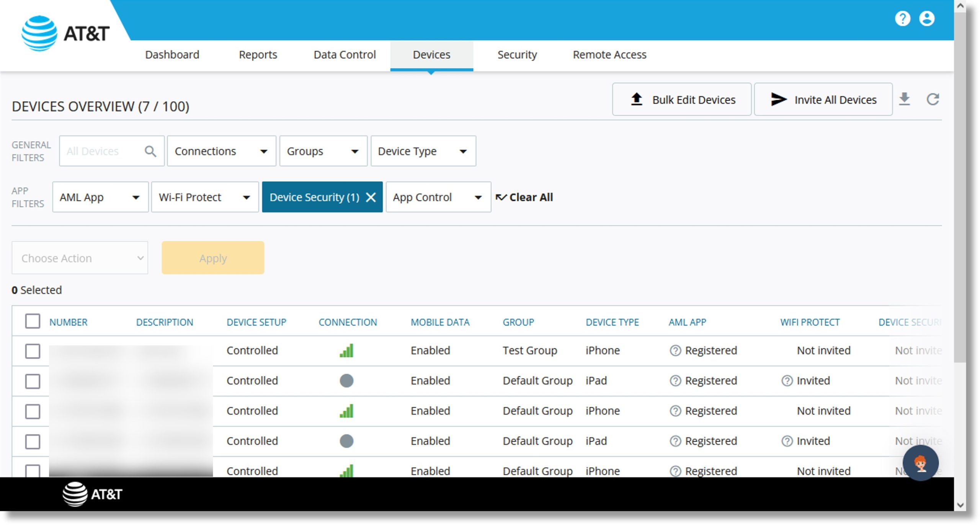Click the Bulk Edit Devices button

[682, 99]
